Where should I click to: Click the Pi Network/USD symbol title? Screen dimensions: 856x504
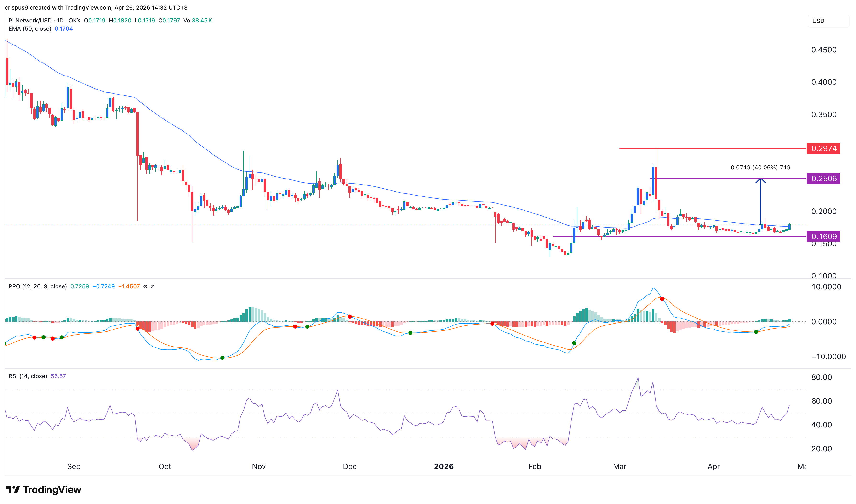coord(30,20)
